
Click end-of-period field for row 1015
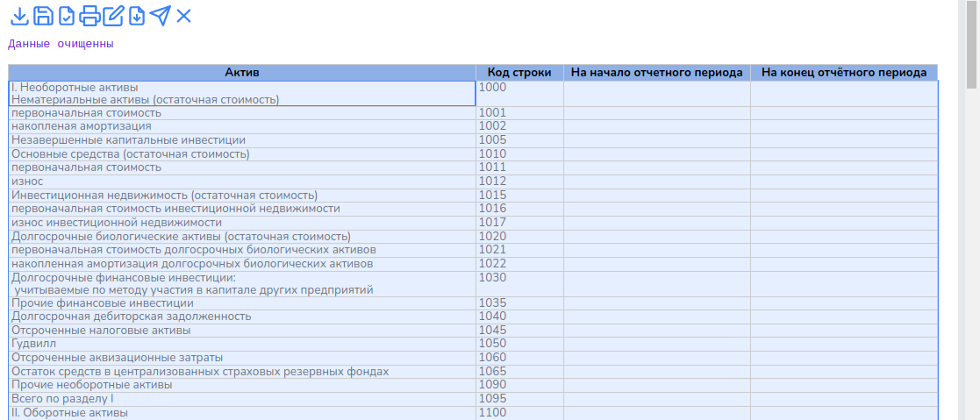(x=844, y=195)
